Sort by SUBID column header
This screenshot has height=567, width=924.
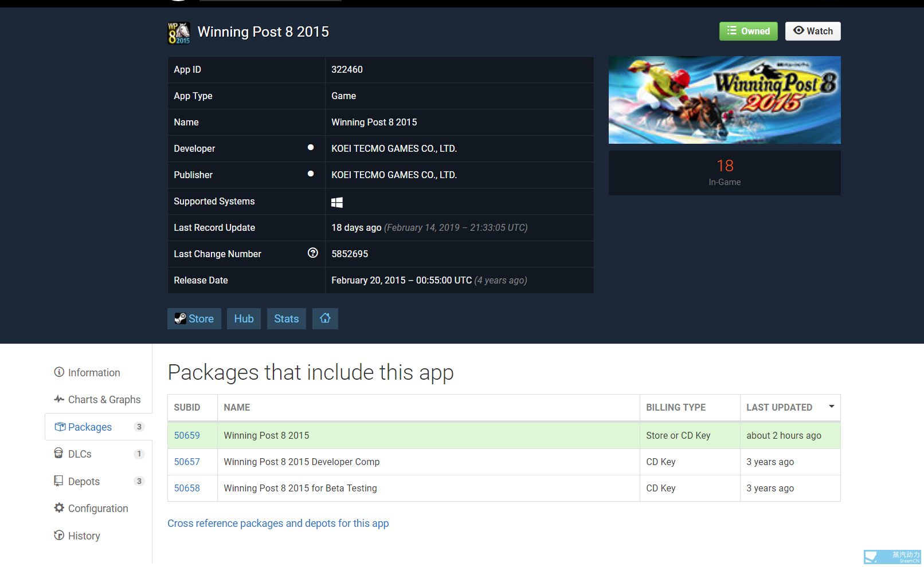pos(193,407)
